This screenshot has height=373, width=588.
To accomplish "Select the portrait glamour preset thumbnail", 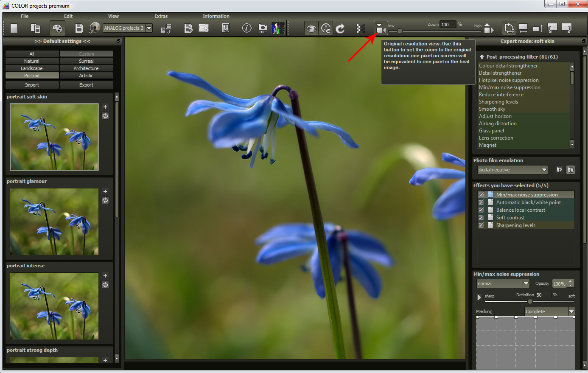I will click(54, 222).
